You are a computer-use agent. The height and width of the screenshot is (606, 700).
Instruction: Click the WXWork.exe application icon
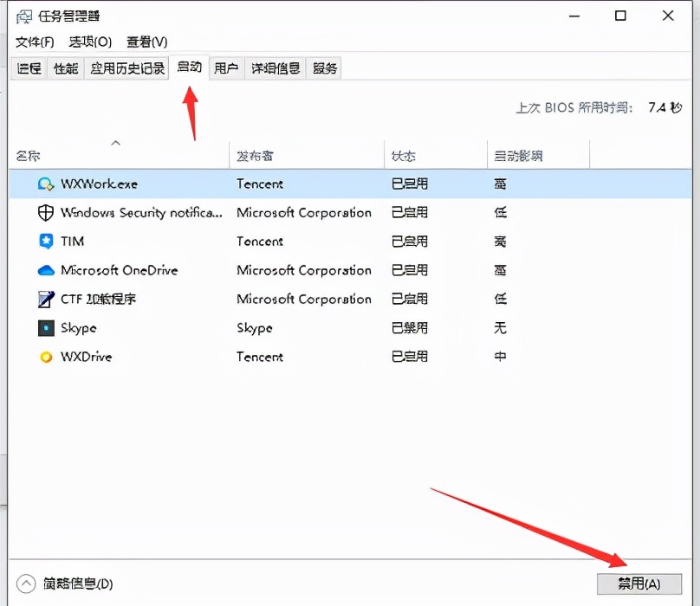click(x=44, y=184)
